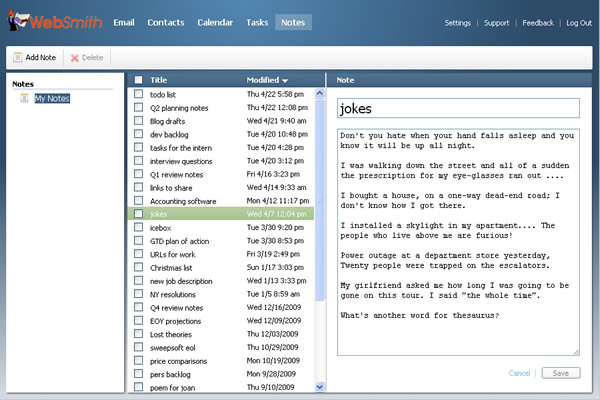Cancel the note edit
Viewport: 600px width, 400px height.
519,373
